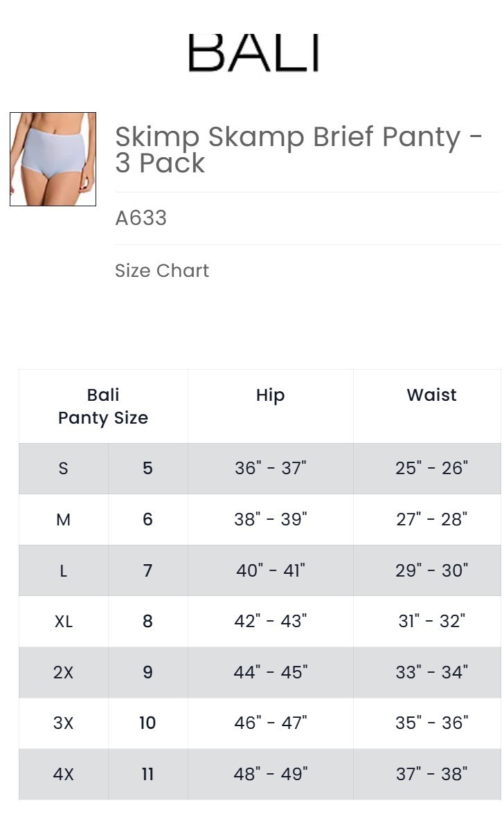This screenshot has height=821, width=504.
Task: Select the A633 style number
Action: click(141, 218)
